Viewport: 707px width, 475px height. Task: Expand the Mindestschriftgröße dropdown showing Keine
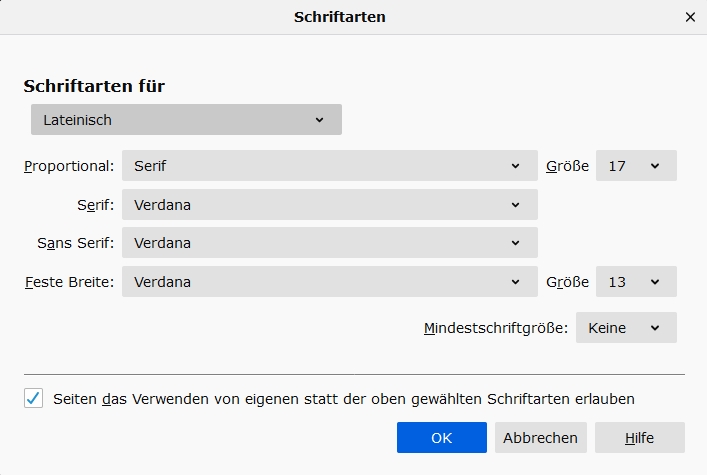[626, 328]
